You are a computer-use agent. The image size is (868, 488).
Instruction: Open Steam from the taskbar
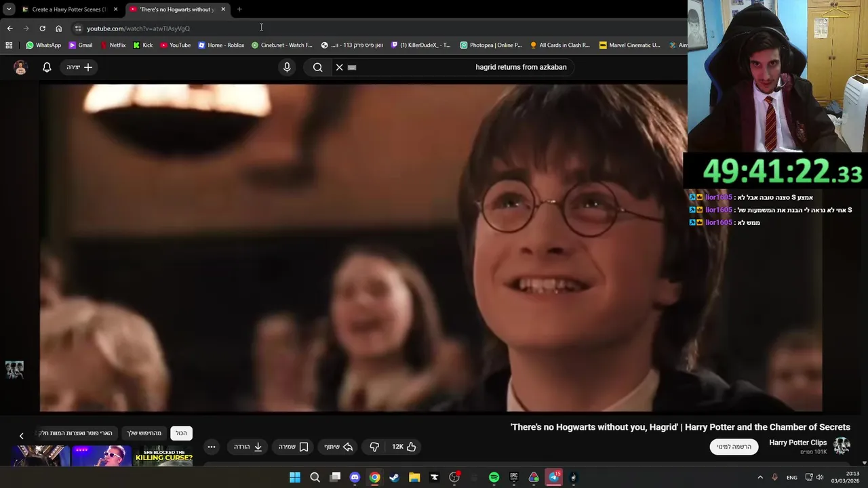[395, 477]
